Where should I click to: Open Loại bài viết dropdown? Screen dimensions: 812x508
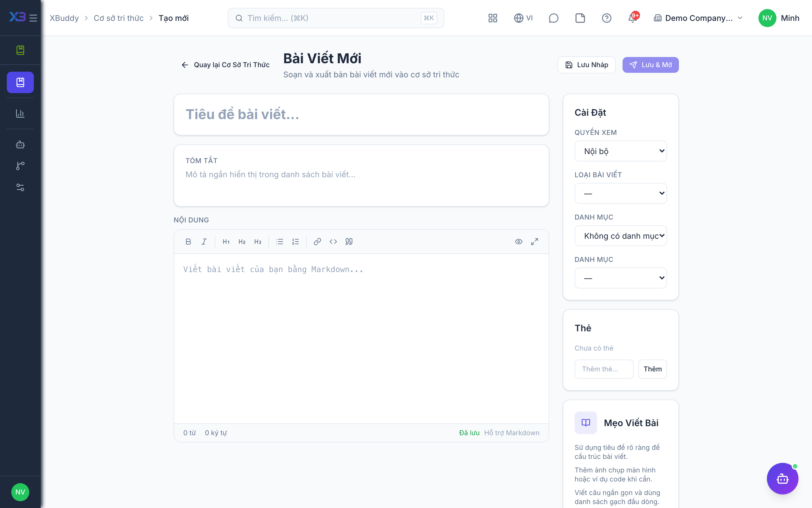click(620, 193)
